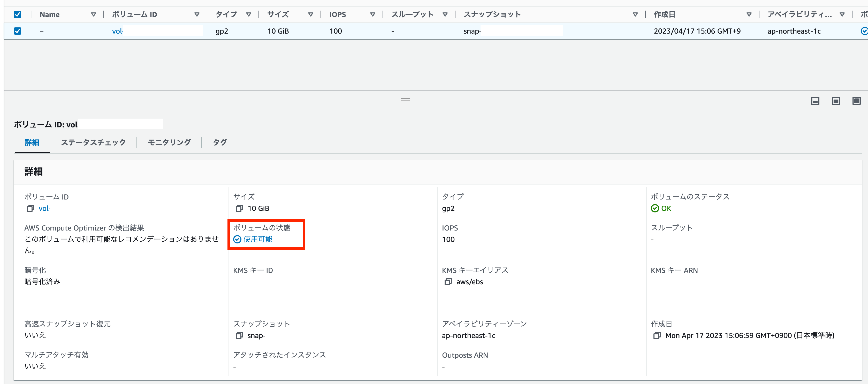Screen dimensions: 868x384
Task: Copy the volume ID using its copy icon
Action: pos(30,208)
